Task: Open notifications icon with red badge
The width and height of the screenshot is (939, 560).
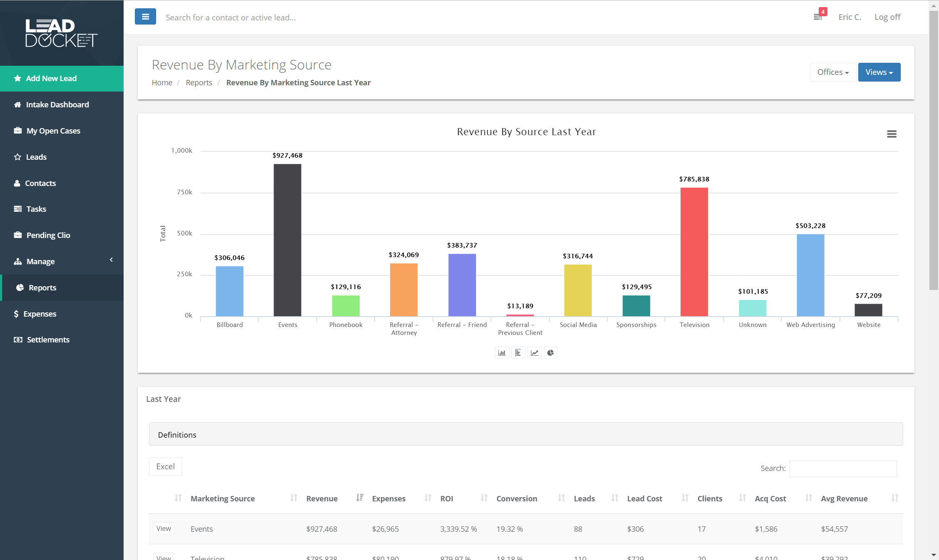Action: pyautogui.click(x=818, y=17)
